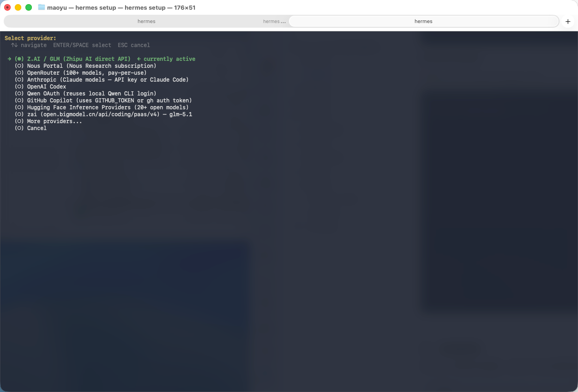The height and width of the screenshot is (392, 578).
Task: Minimize the window using yellow button
Action: click(x=18, y=7)
